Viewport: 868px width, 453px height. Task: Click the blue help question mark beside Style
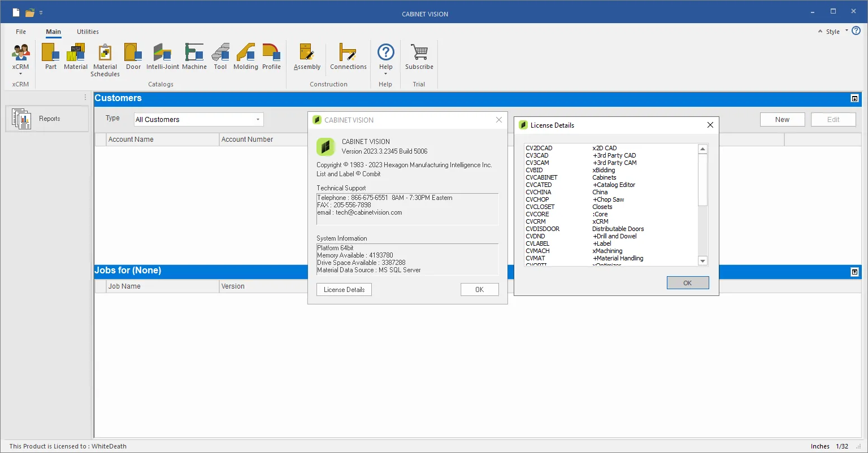tap(856, 31)
